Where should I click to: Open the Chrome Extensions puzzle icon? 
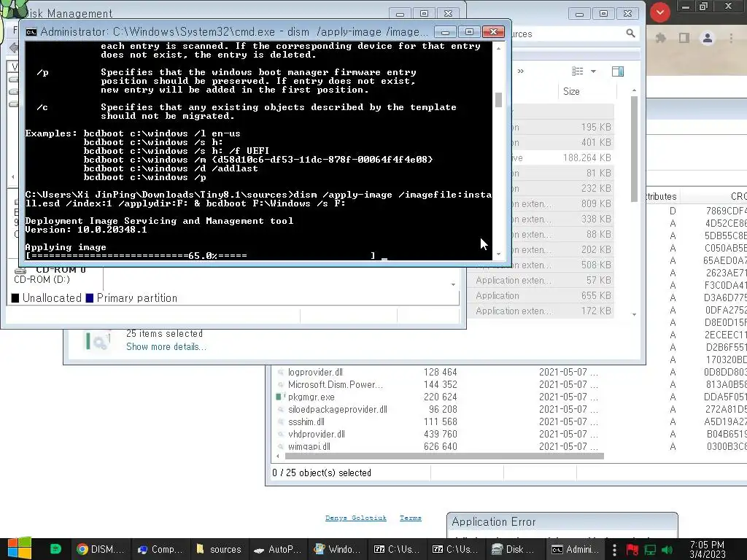point(661,38)
